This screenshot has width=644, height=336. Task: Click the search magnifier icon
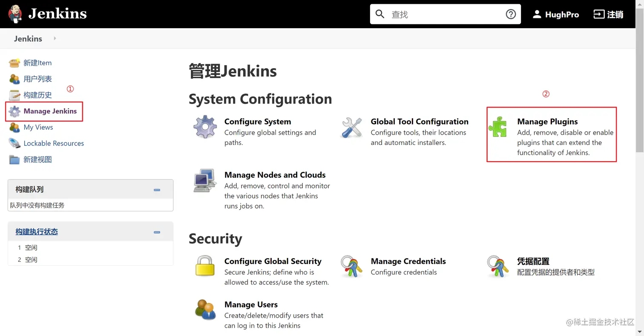pos(380,14)
